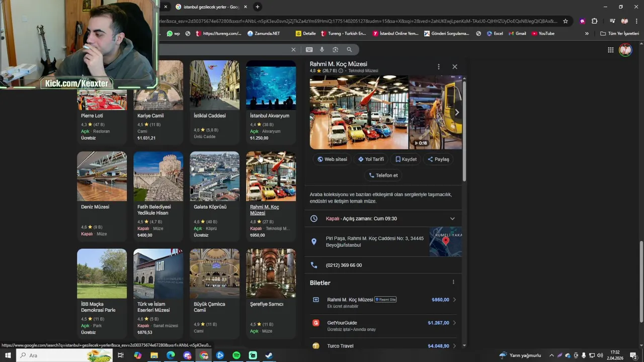The width and height of the screenshot is (644, 362).
Task: Share the museum with Paylaş
Action: [438, 159]
